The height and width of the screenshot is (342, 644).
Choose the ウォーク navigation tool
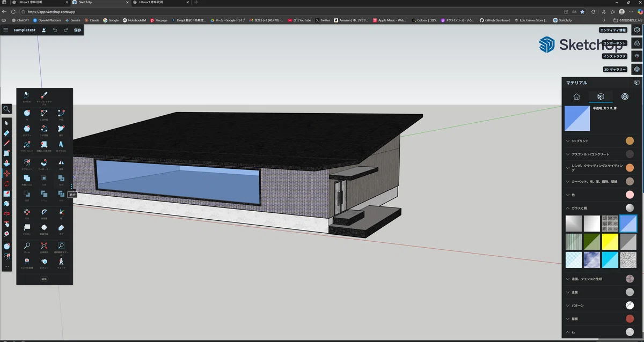point(61,263)
